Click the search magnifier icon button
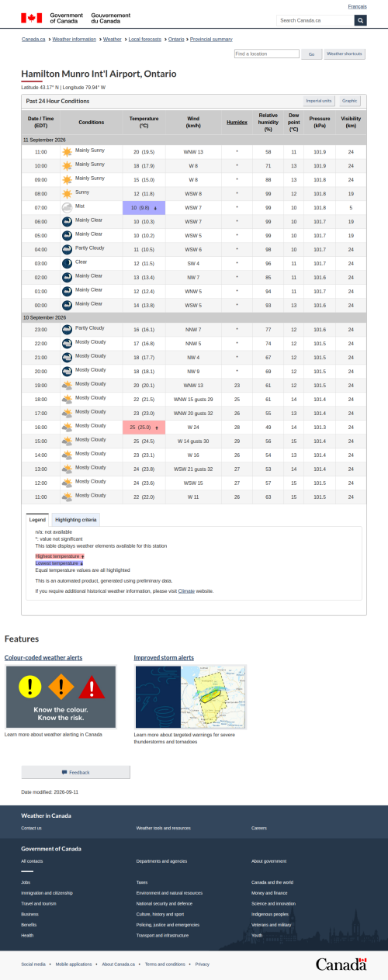Image resolution: width=388 pixels, height=980 pixels. (361, 20)
